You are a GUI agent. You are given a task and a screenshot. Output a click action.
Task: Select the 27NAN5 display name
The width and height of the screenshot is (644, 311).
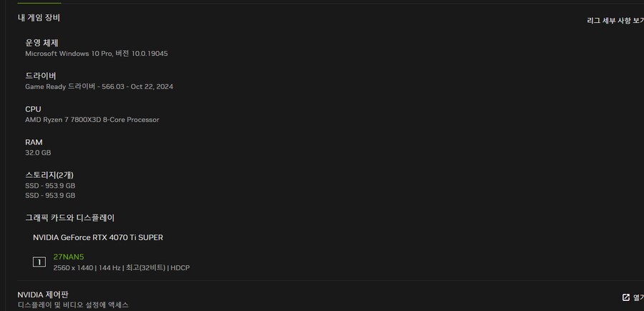[x=69, y=257]
